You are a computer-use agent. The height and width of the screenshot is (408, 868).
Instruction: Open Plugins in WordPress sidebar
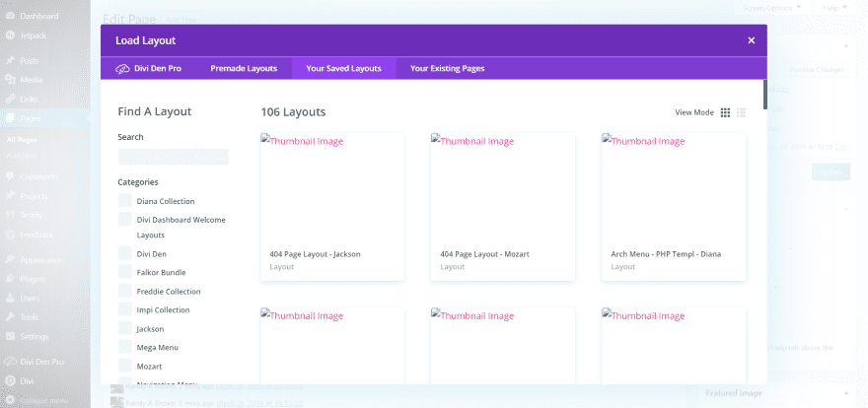pos(33,279)
